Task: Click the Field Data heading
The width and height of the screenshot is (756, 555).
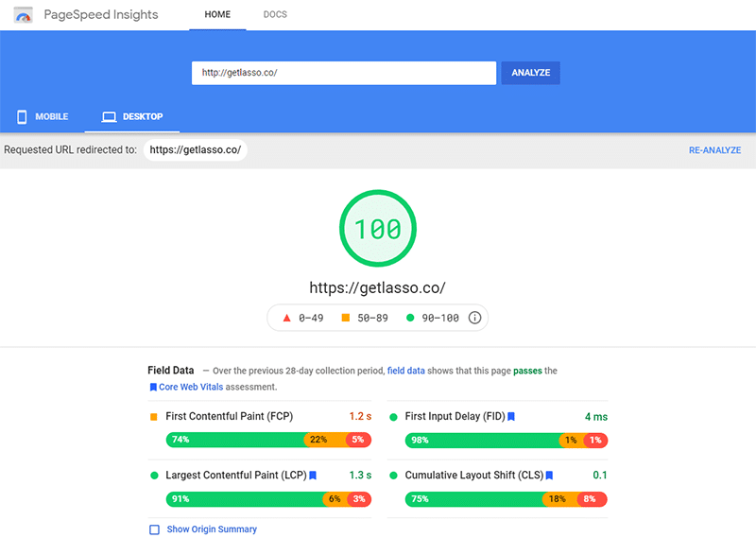Action: [171, 371]
